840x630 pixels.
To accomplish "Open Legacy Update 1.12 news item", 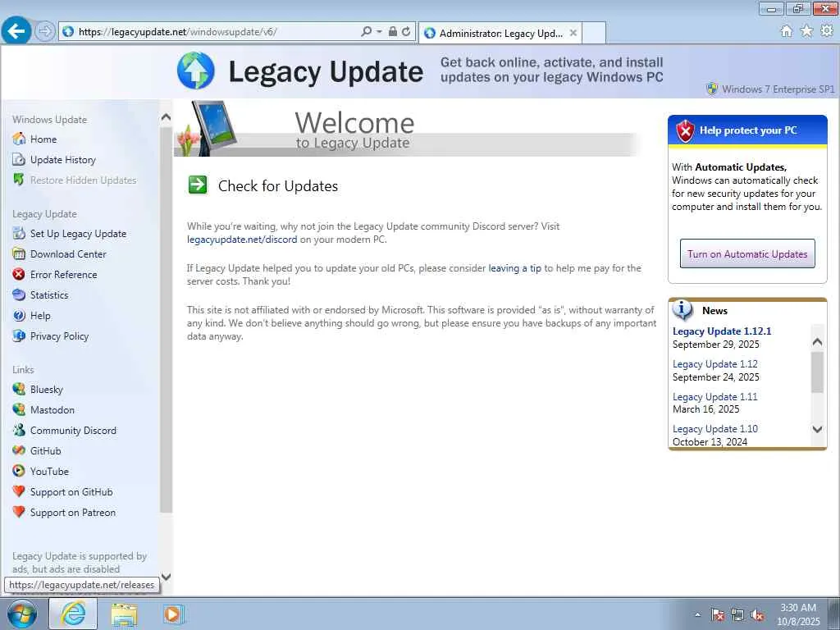I will click(715, 363).
